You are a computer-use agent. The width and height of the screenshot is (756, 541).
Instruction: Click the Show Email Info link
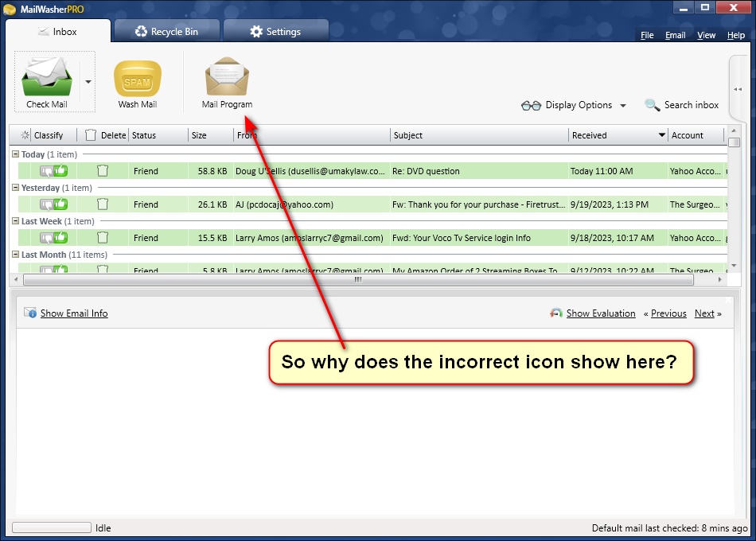point(74,313)
